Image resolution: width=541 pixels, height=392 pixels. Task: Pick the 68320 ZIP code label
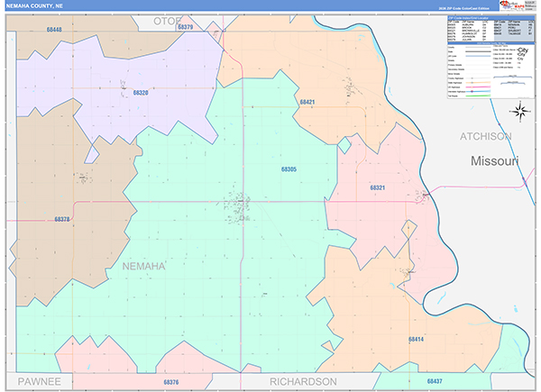[140, 92]
